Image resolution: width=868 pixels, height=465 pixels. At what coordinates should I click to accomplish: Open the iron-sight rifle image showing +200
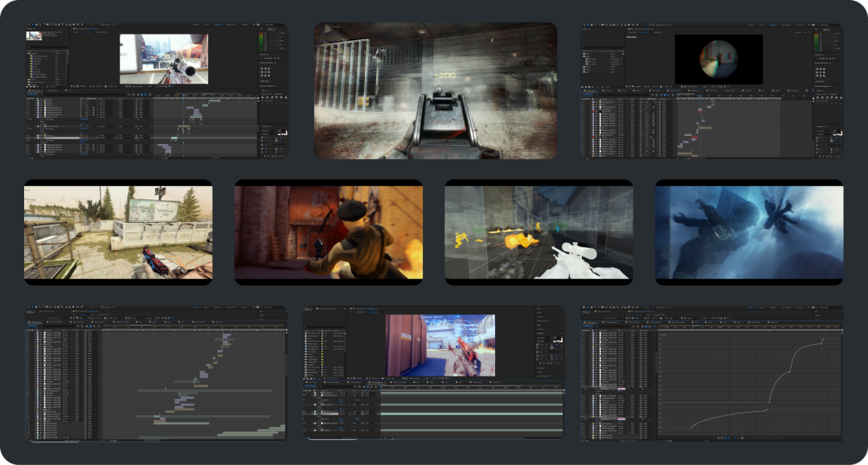click(436, 91)
